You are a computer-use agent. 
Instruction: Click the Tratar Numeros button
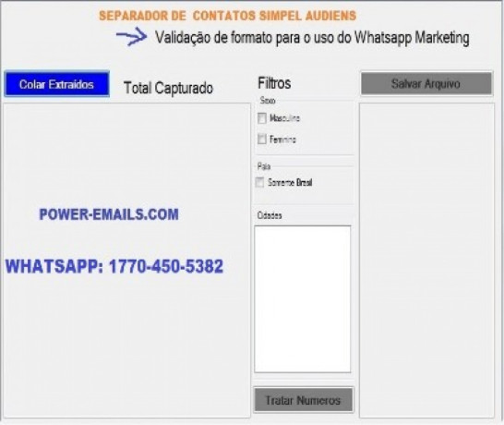(304, 400)
